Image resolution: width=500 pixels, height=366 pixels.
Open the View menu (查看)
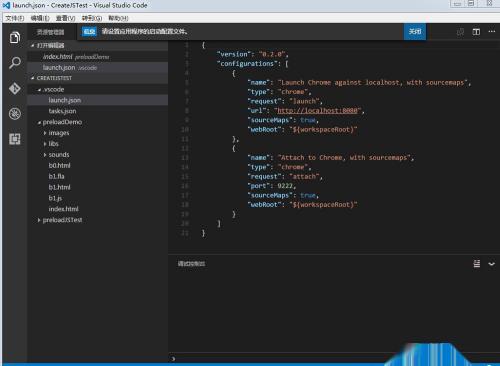[x=65, y=18]
